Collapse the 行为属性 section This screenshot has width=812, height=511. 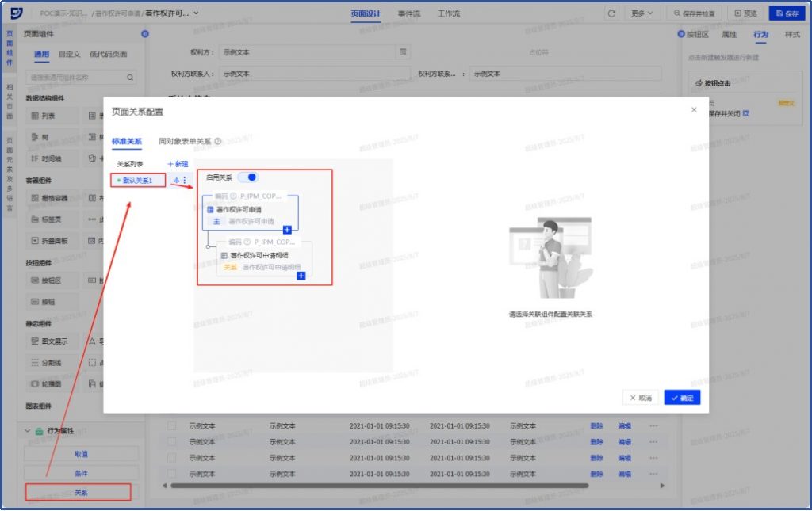point(29,430)
